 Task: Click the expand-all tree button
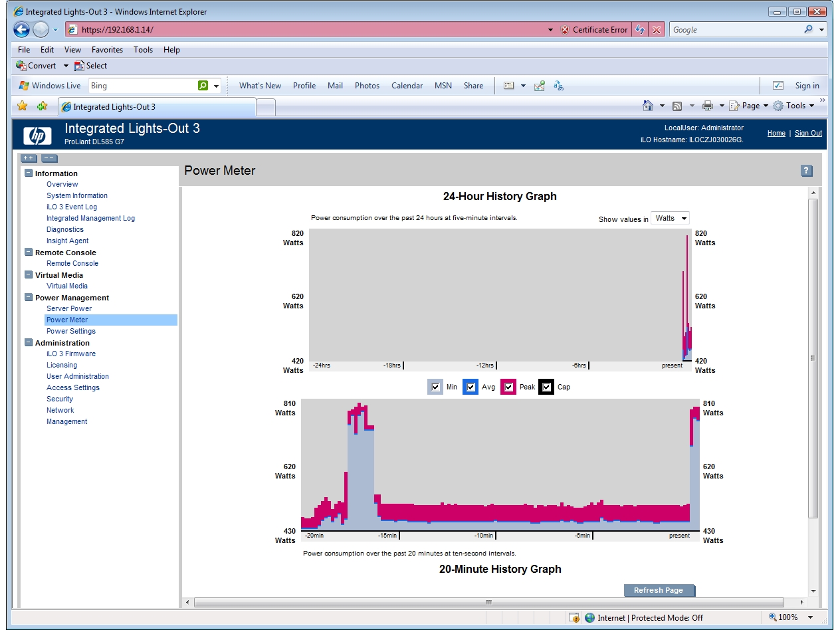coord(29,158)
